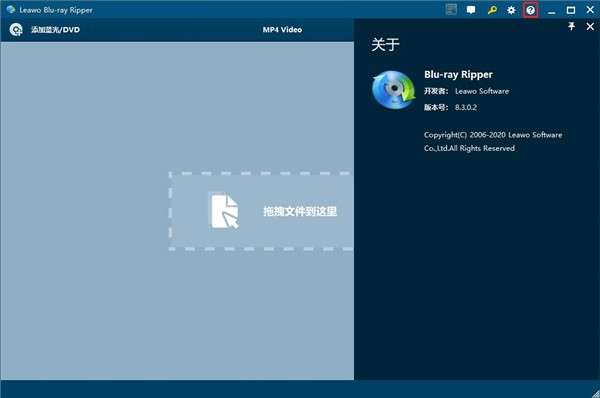
Task: Close the 关于 About panel
Action: click(x=590, y=26)
